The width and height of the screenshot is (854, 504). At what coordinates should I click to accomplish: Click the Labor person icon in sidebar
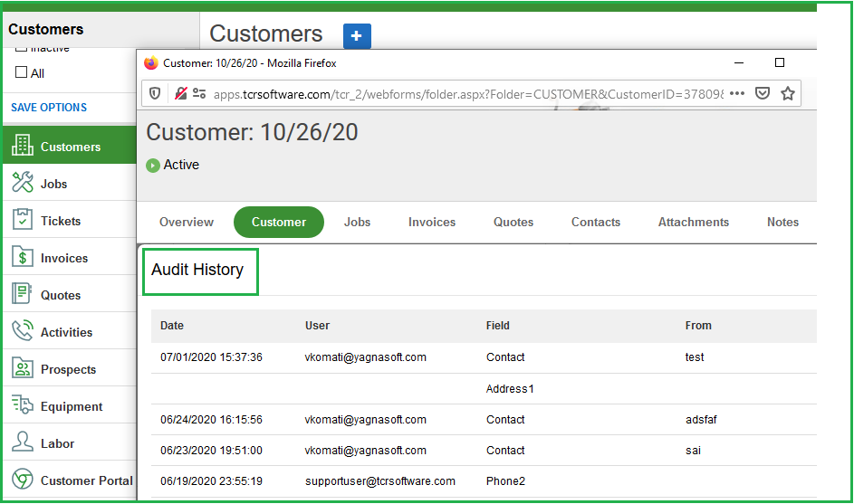(x=23, y=443)
